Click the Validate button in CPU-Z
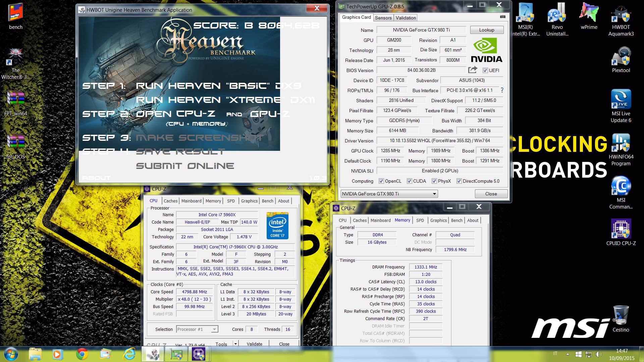 click(x=255, y=344)
